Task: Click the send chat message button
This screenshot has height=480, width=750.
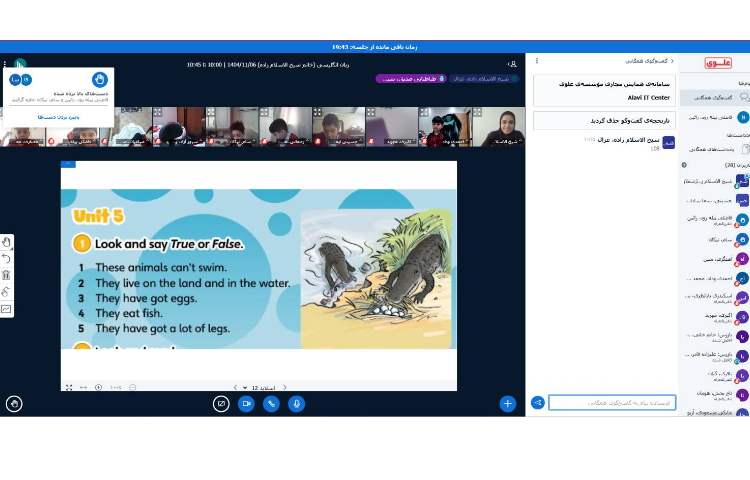Action: [x=538, y=402]
